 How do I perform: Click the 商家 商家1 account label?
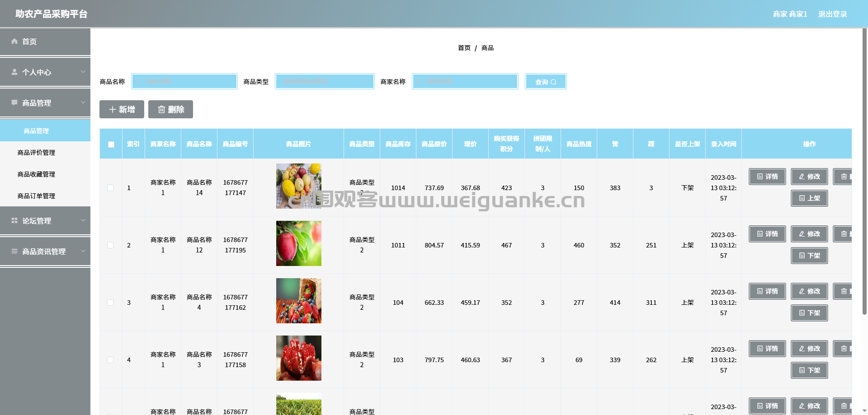pyautogui.click(x=790, y=14)
